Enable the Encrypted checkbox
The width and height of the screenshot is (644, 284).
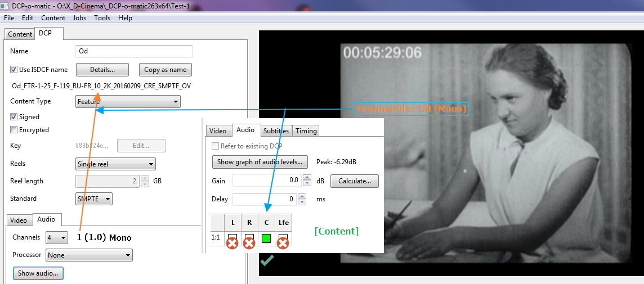pyautogui.click(x=14, y=130)
